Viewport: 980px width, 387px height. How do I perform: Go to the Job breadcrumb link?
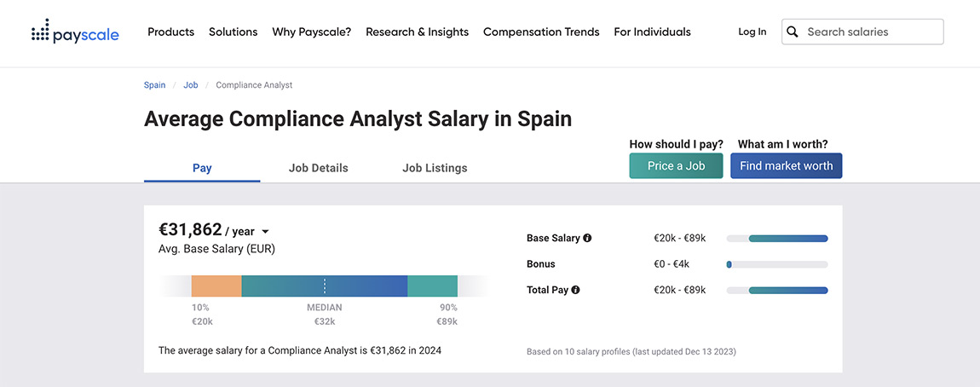pos(191,85)
